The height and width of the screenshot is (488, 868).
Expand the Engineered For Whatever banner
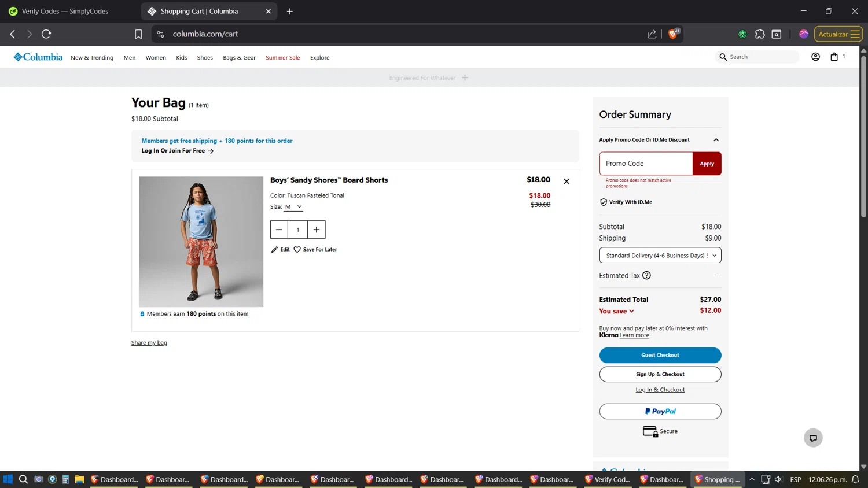[465, 77]
